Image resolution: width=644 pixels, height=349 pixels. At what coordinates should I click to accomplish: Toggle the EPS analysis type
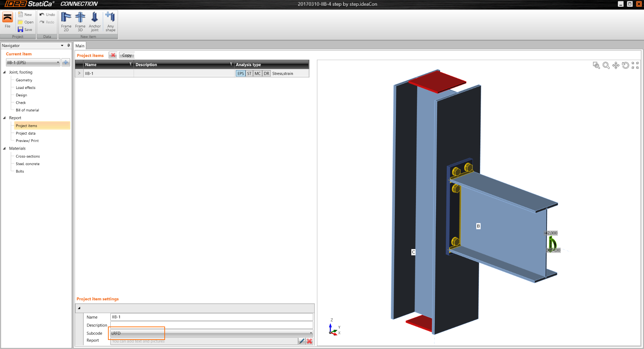(x=240, y=73)
